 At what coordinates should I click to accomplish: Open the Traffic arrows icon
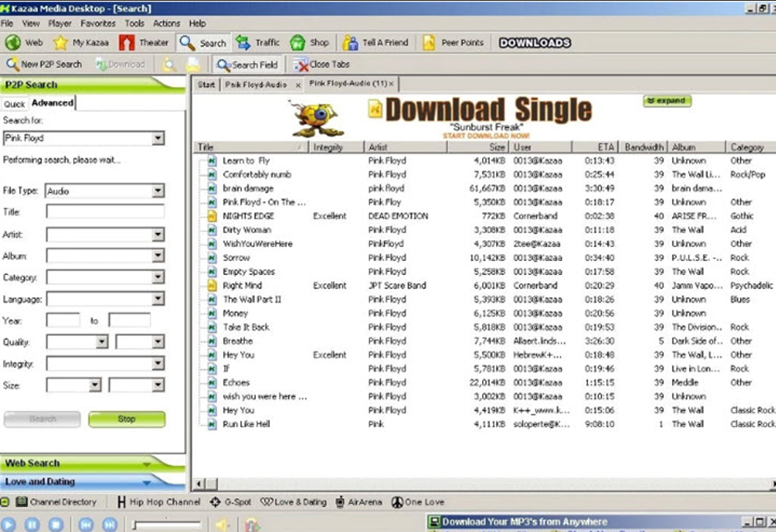243,43
